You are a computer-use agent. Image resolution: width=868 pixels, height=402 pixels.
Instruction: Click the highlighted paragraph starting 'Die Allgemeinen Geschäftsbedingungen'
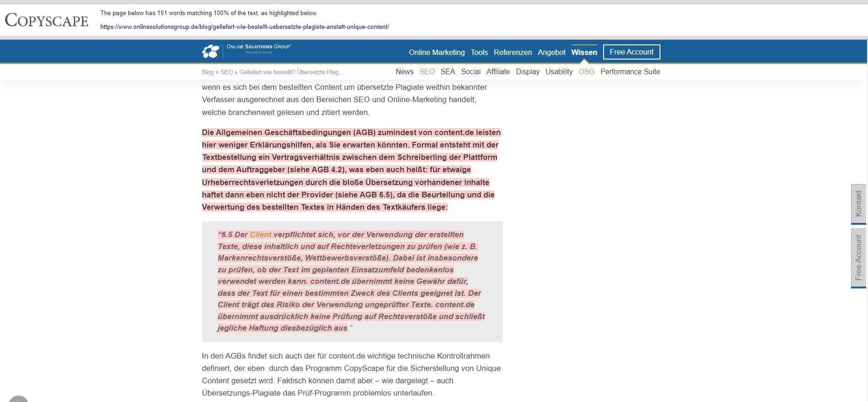(352, 170)
